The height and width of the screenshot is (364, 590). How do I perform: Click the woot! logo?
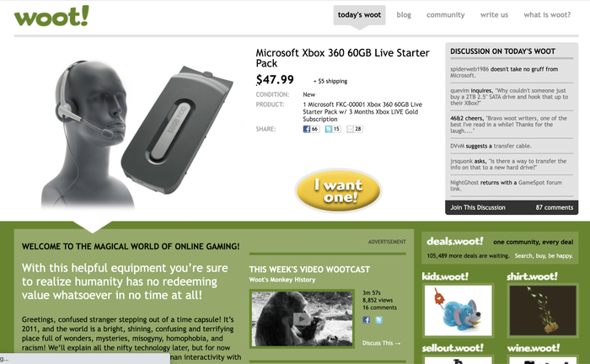51,16
